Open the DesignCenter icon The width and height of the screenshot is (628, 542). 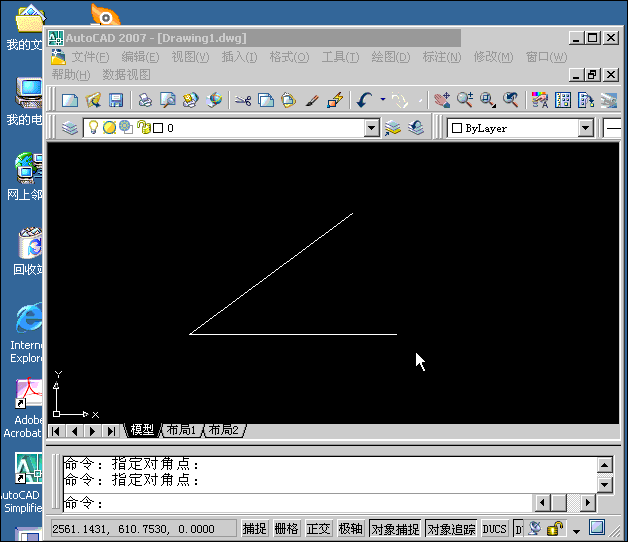coord(563,100)
